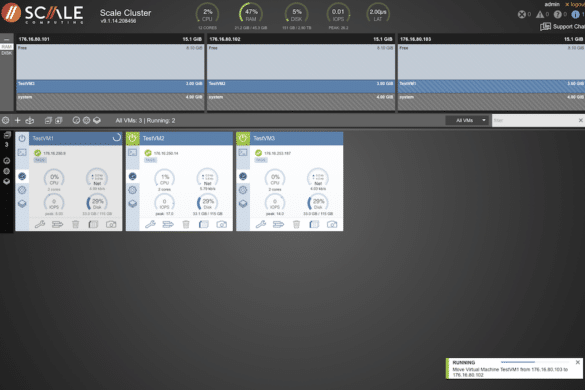Take a snapshot with camera icon on TestVM1
This screenshot has height=390, width=585.
pyautogui.click(x=111, y=224)
